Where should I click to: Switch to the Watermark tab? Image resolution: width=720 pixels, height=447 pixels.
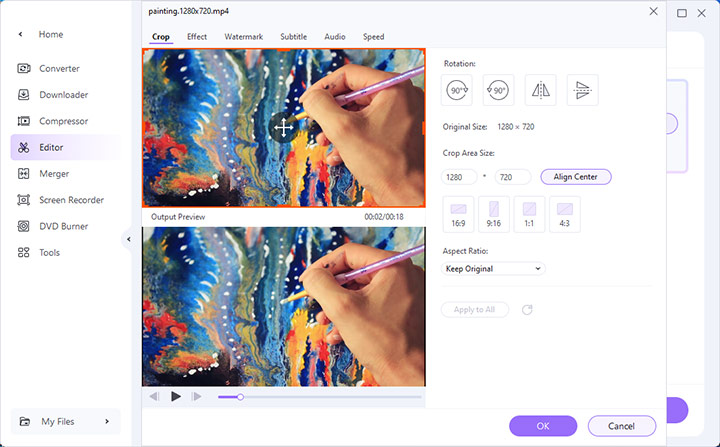coord(243,37)
